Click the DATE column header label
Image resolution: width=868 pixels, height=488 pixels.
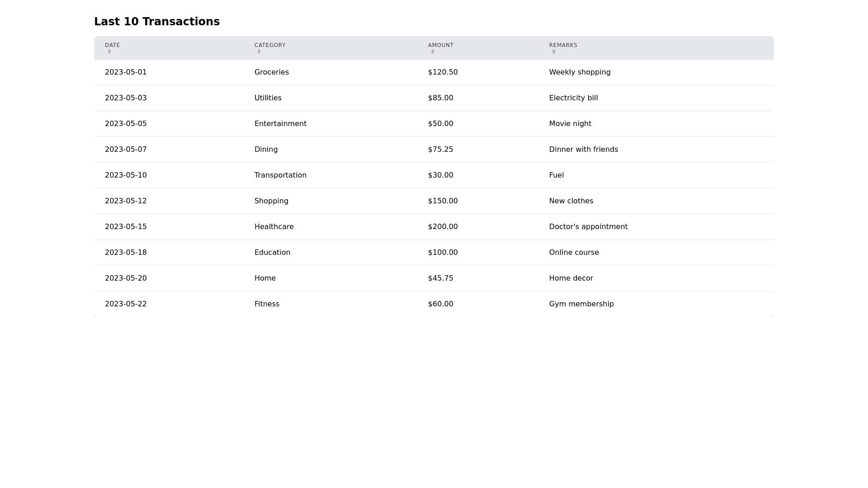click(x=113, y=45)
